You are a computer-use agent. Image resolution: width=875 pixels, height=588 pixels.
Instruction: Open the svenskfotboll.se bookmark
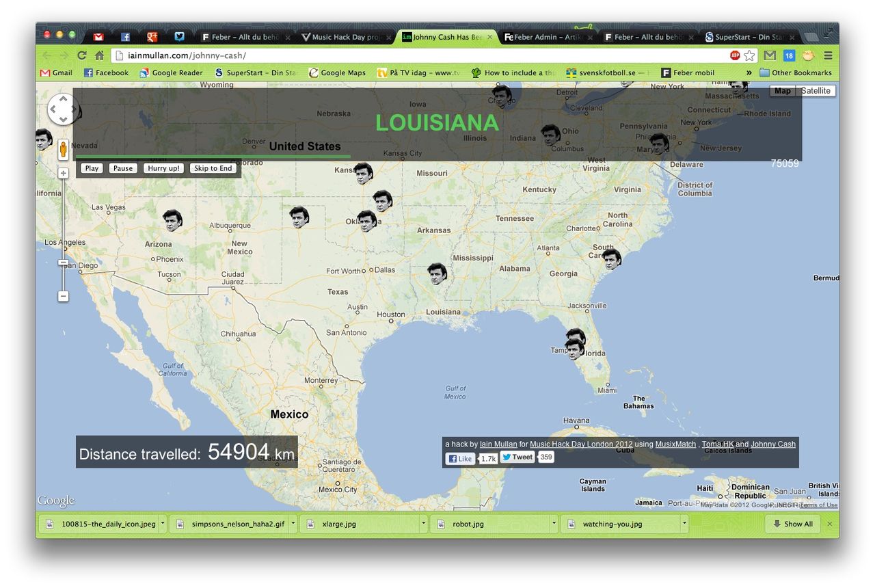point(608,72)
